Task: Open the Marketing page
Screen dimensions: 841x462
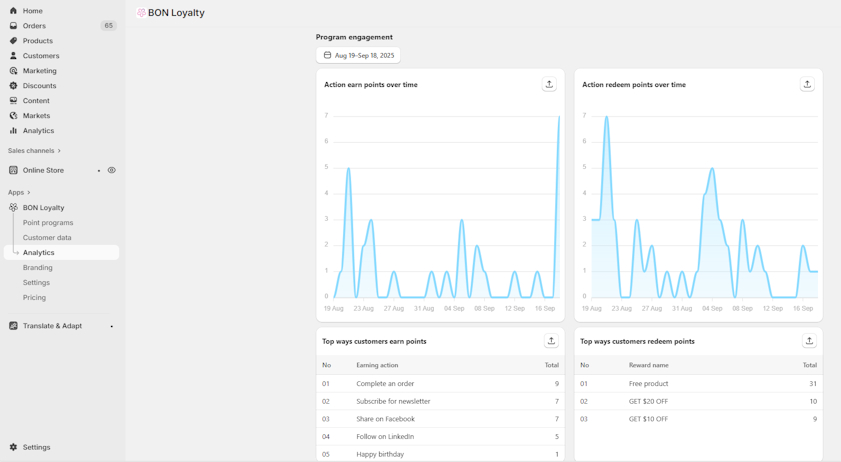Action: pos(39,71)
